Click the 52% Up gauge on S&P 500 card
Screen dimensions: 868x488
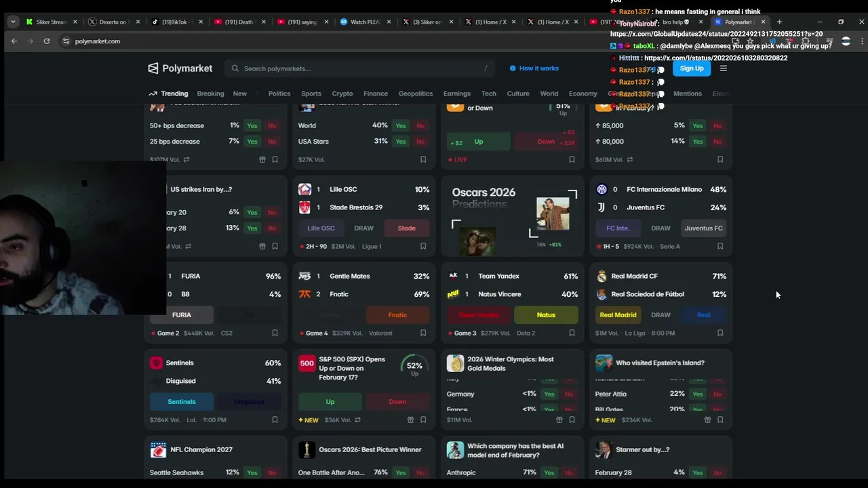(x=414, y=366)
